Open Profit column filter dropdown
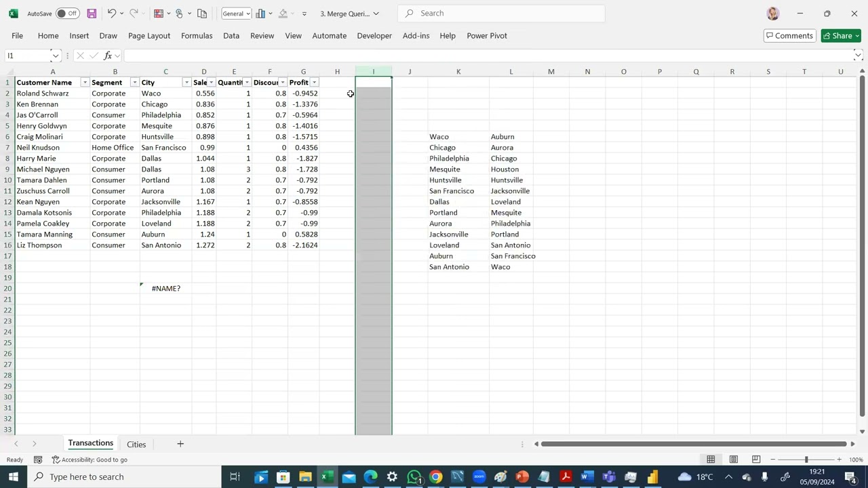Viewport: 868px width, 488px height. 314,83
